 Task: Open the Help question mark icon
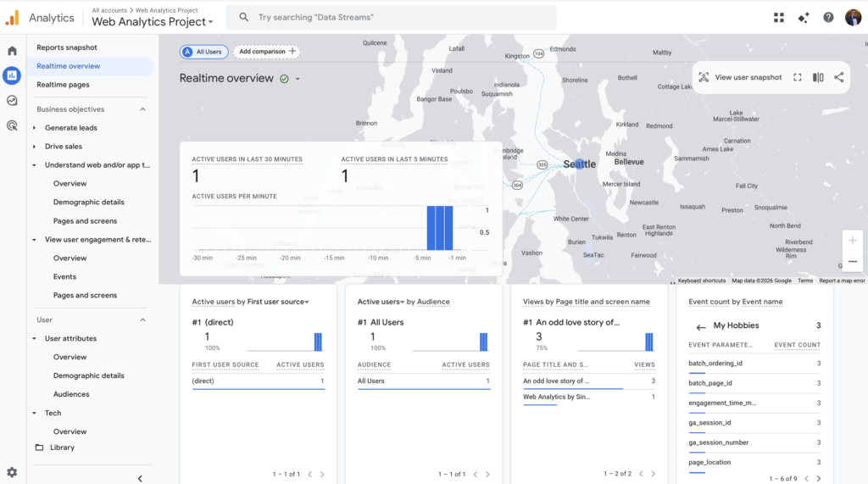click(x=828, y=18)
